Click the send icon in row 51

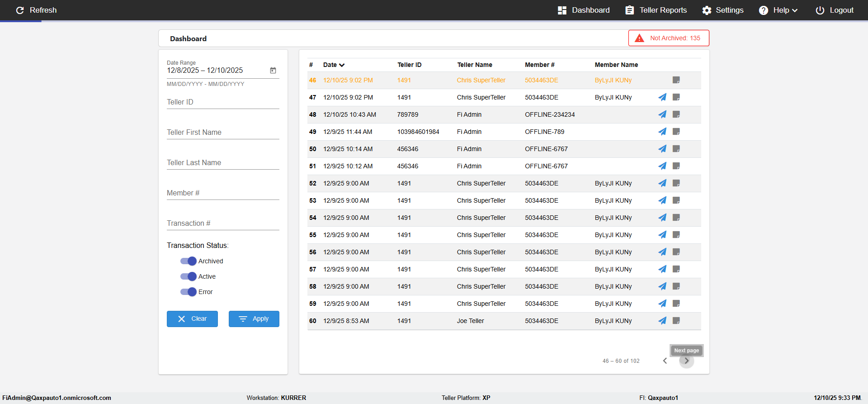[662, 166]
